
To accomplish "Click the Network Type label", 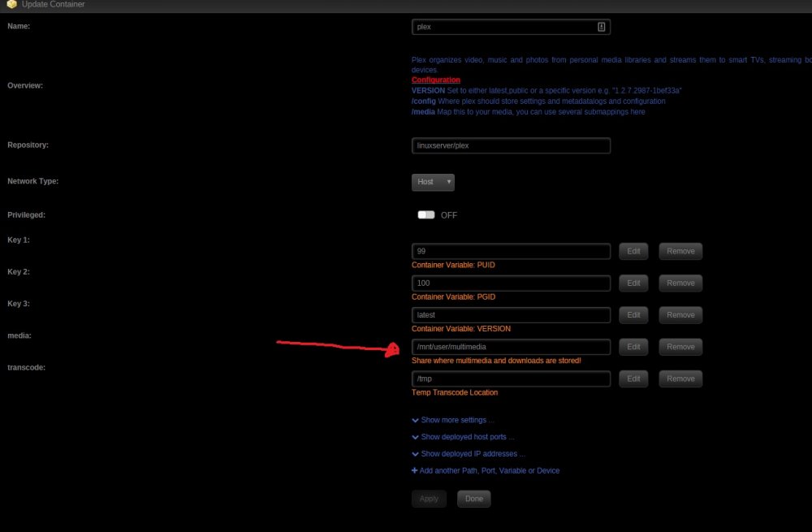I will coord(32,181).
